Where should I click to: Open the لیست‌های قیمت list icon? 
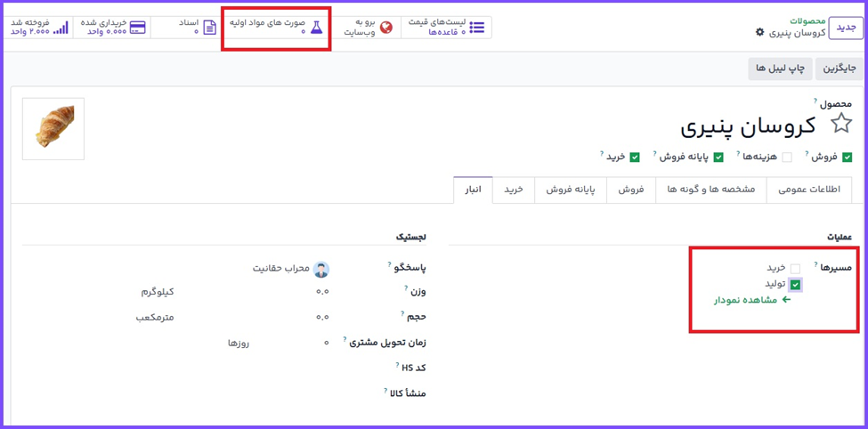477,28
